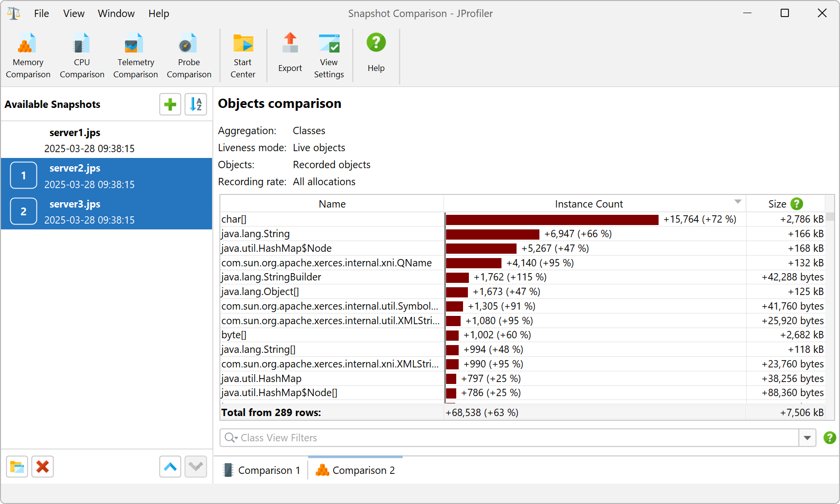Click the Total from 289 rows label

pos(271,413)
